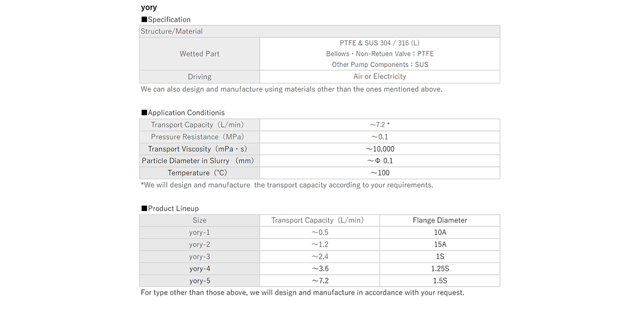
Task: Select the '~0.1' pressure value
Action: (380, 137)
